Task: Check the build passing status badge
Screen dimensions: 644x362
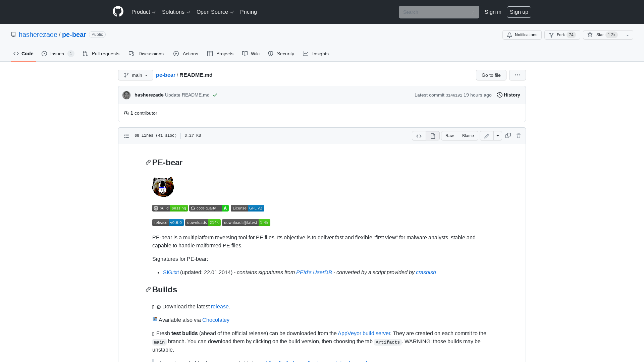Action: click(x=170, y=208)
